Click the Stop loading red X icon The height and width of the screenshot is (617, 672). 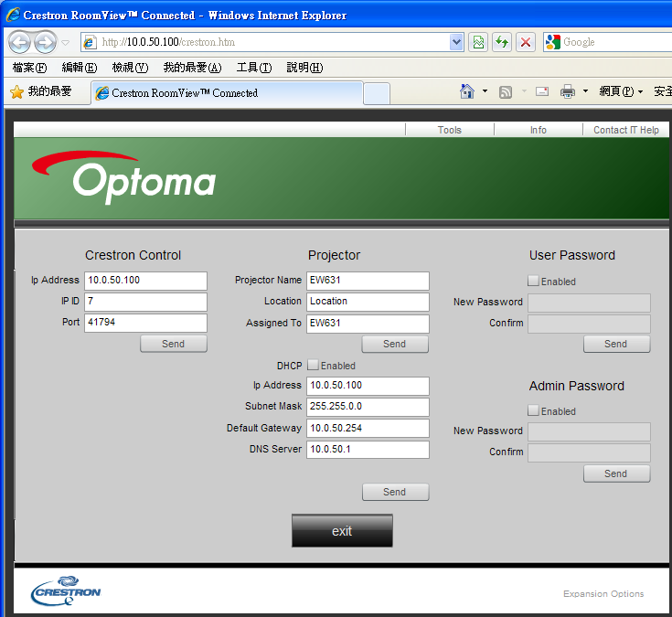click(x=526, y=42)
